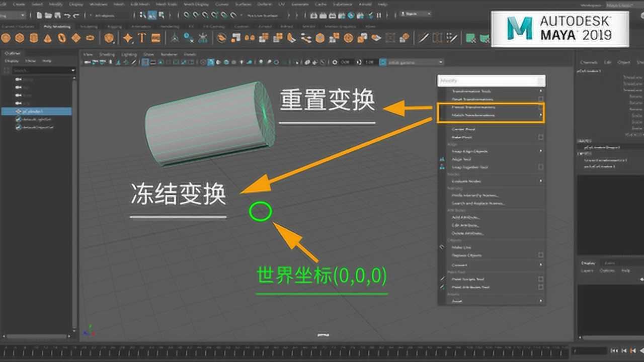Expand the Convert submenu arrow
Image resolution: width=644 pixels, height=362 pixels.
541,264
